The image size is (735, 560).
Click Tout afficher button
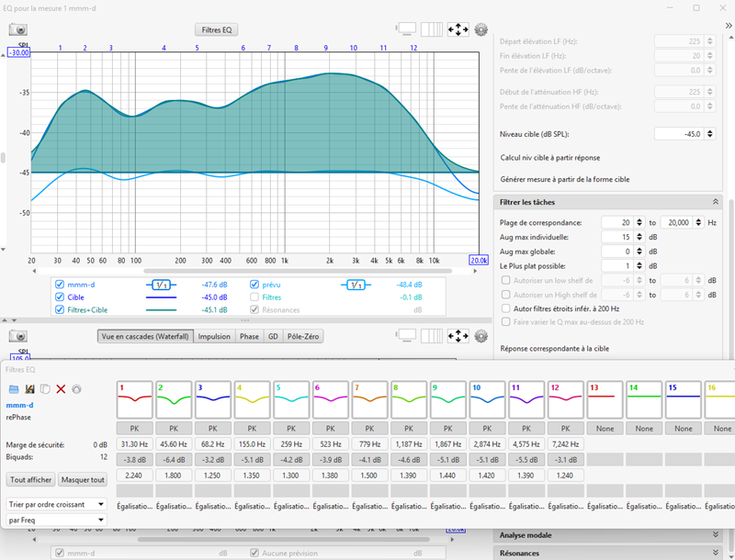tap(30, 479)
